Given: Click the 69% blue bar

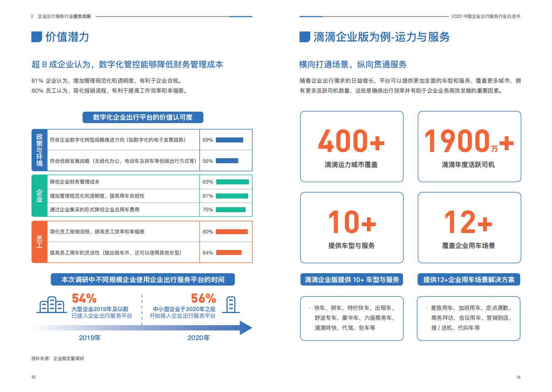Looking at the screenshot, I should [229, 140].
